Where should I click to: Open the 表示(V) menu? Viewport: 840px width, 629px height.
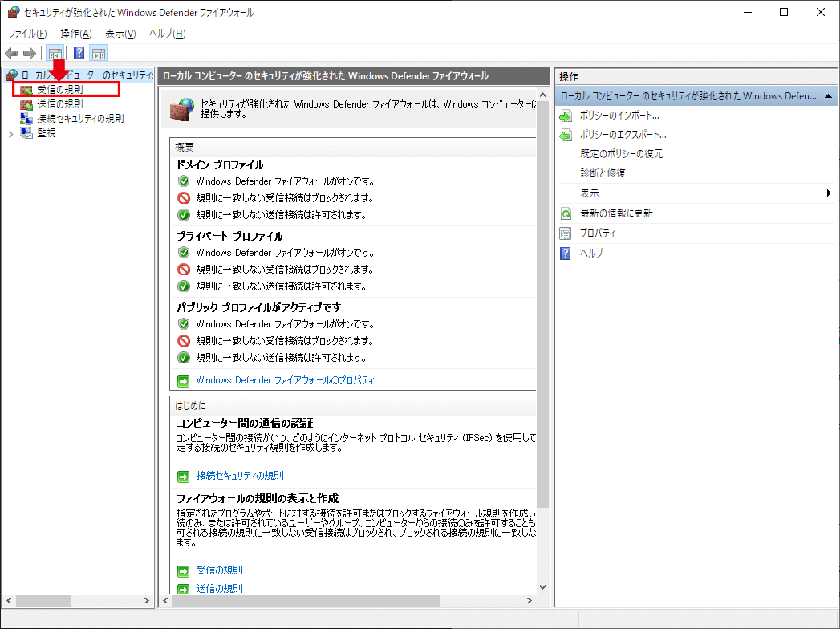coord(120,33)
